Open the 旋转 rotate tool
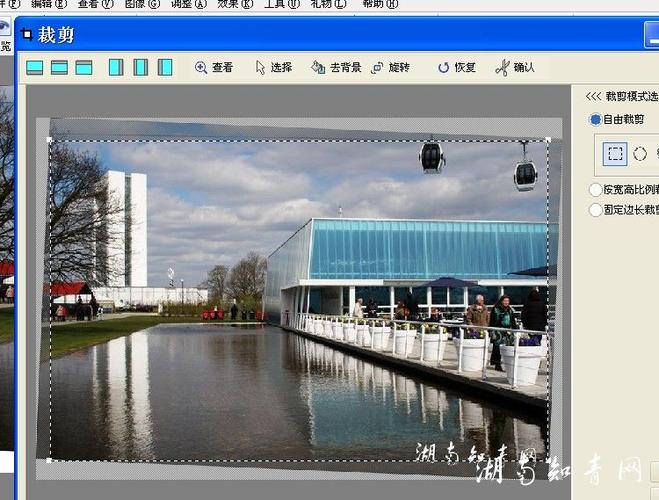Screen dimensions: 659x500 point(390,67)
